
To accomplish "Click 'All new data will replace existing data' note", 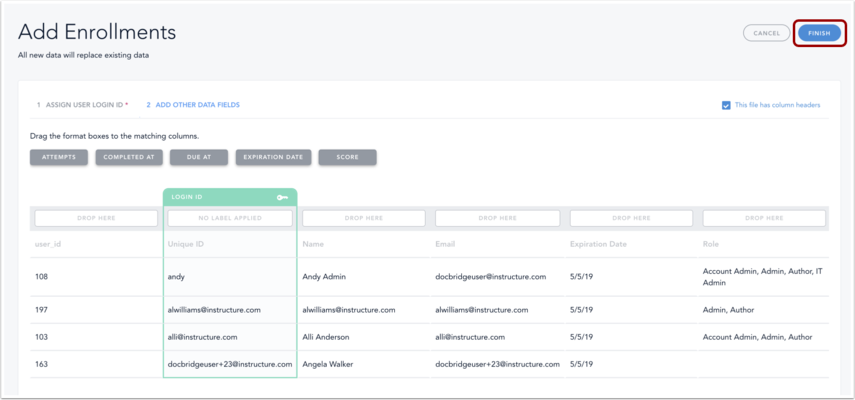I will tap(83, 56).
